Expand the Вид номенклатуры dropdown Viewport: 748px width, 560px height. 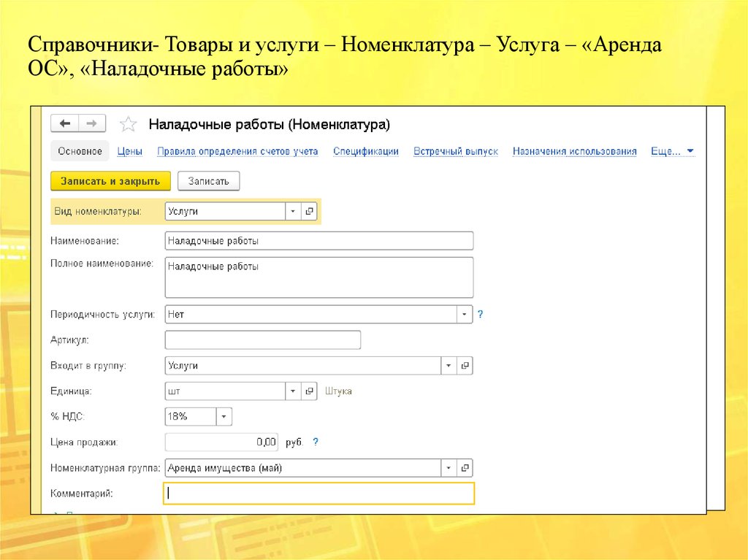(x=292, y=211)
